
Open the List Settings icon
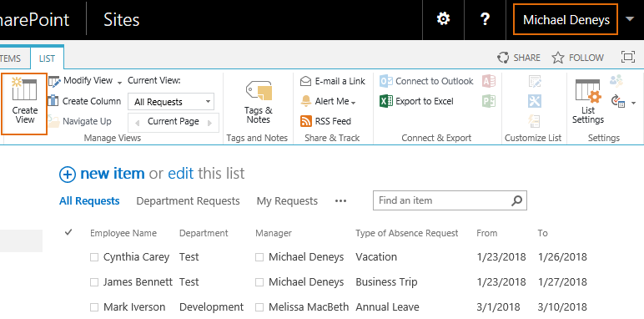[588, 90]
